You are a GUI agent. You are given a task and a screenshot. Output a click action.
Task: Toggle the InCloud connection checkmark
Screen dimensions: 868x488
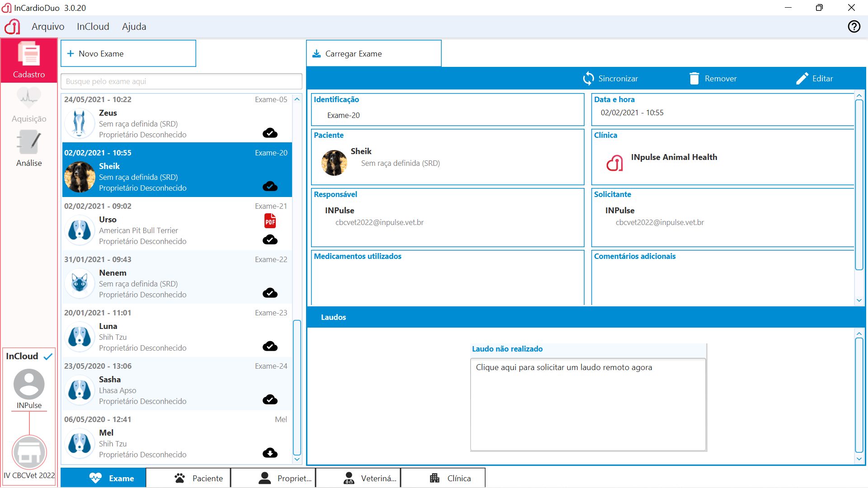[48, 357]
